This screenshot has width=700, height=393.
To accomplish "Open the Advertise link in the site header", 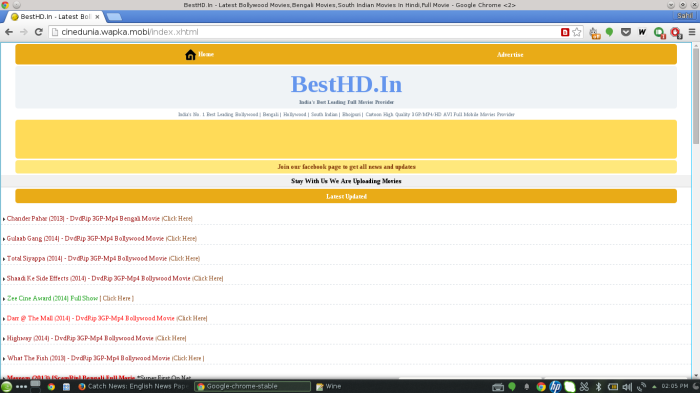I will (510, 54).
